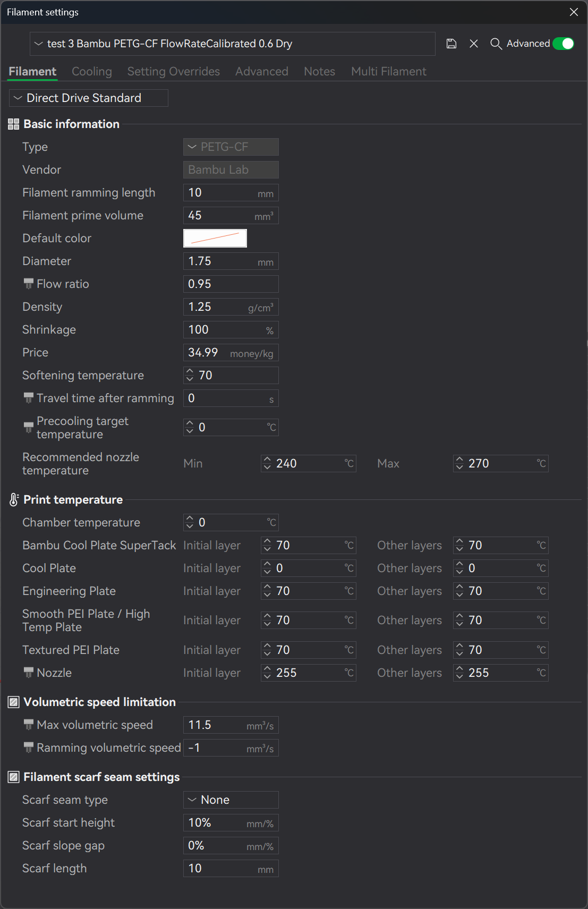
Task: Click the discard changes X icon beside save
Action: 474,44
